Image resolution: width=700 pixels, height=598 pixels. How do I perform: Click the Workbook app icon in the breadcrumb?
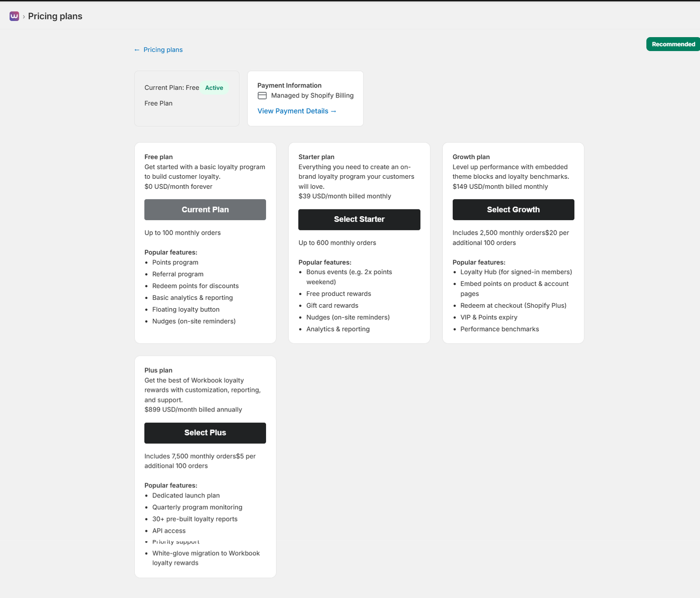[x=14, y=16]
